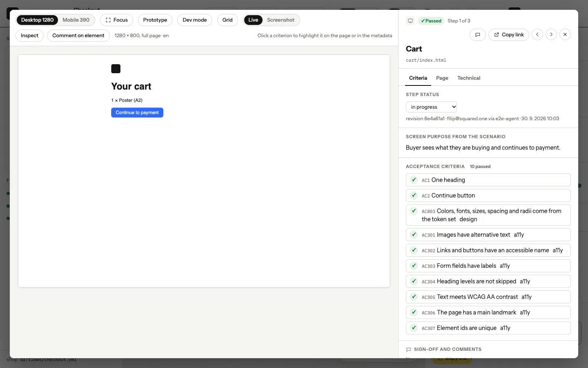Click the black logo square in preview

click(x=116, y=69)
